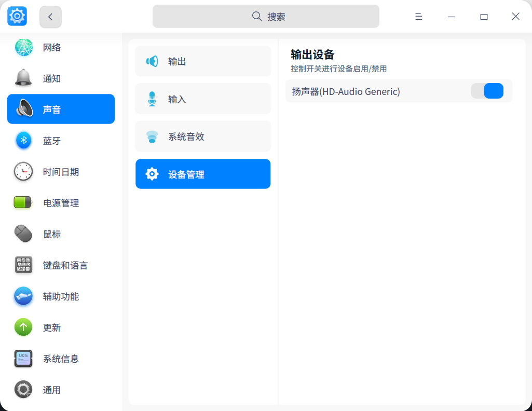Image resolution: width=532 pixels, height=411 pixels.
Task: Open the Power Management (电源管理) battery icon
Action: (x=23, y=202)
